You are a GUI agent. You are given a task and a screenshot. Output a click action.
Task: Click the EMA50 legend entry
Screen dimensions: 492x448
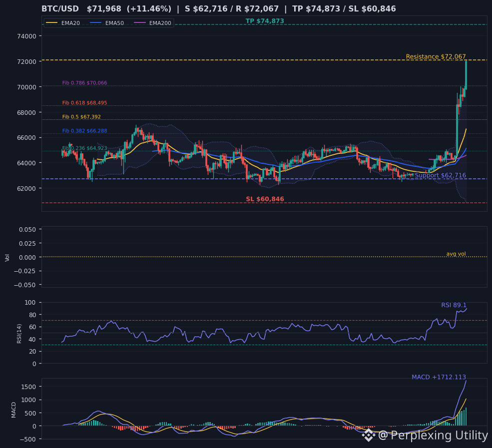pyautogui.click(x=107, y=23)
